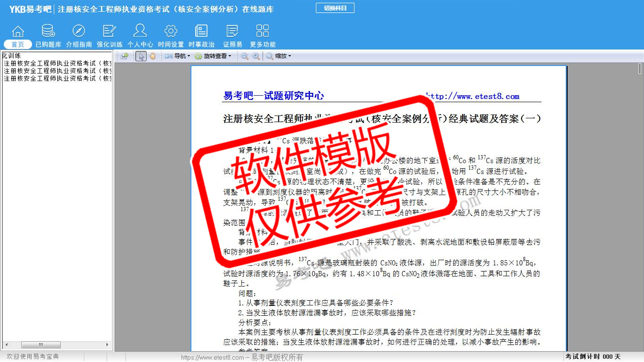Image resolution: width=644 pixels, height=362 pixels.
Task: Click the 问题： heading in document
Action: coord(248,293)
